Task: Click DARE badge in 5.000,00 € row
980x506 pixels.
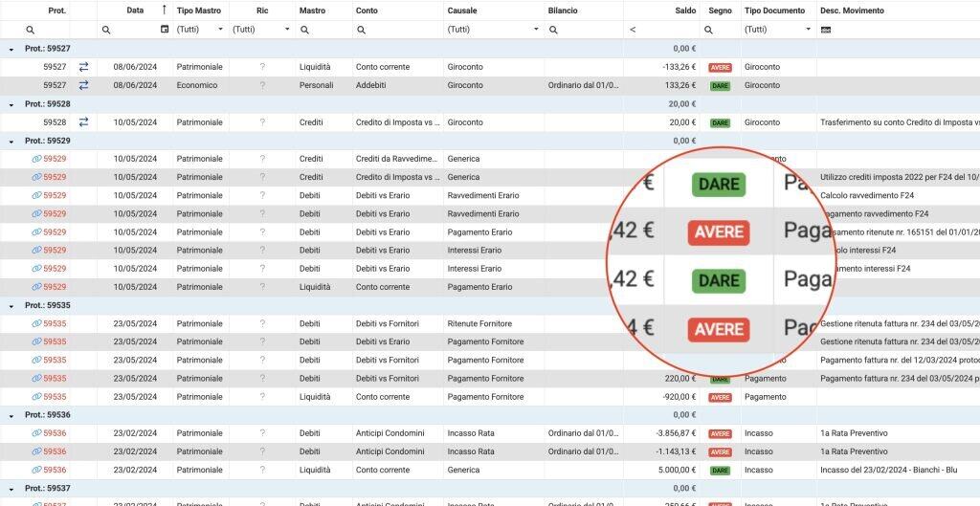Action: 720,471
